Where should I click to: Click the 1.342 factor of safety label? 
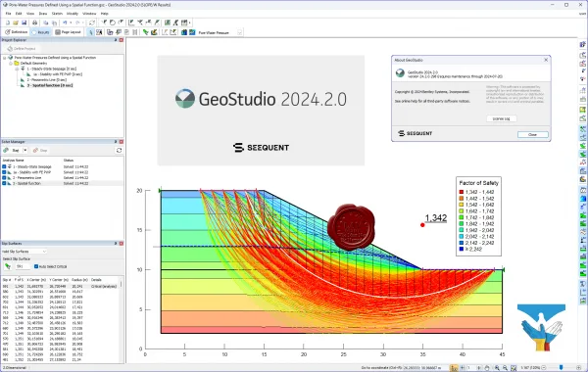[436, 218]
